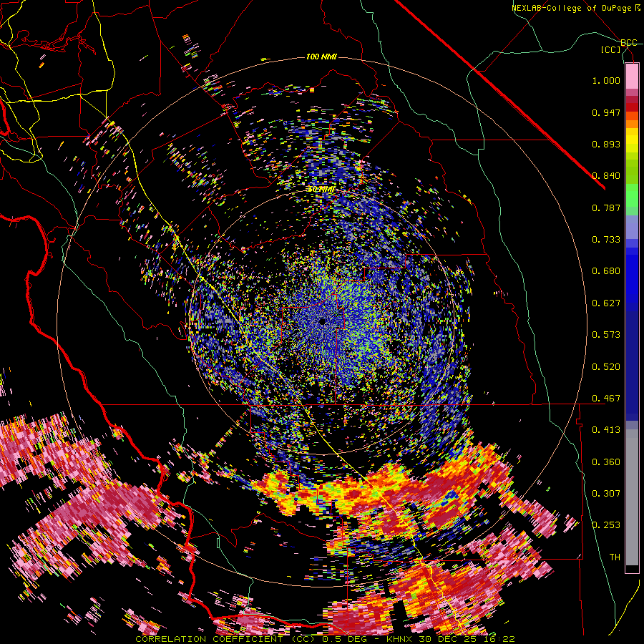
Task: Click the 0.360 scale value
Action: pyautogui.click(x=606, y=462)
